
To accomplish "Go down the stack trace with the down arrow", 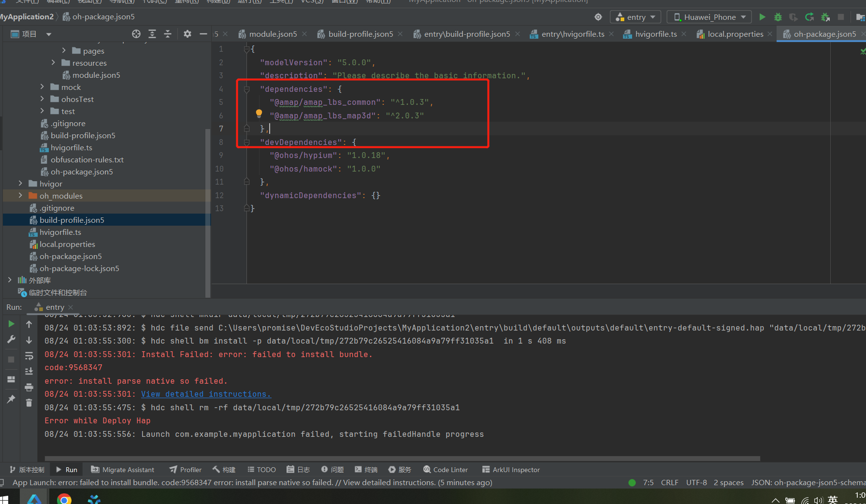I will tap(29, 340).
